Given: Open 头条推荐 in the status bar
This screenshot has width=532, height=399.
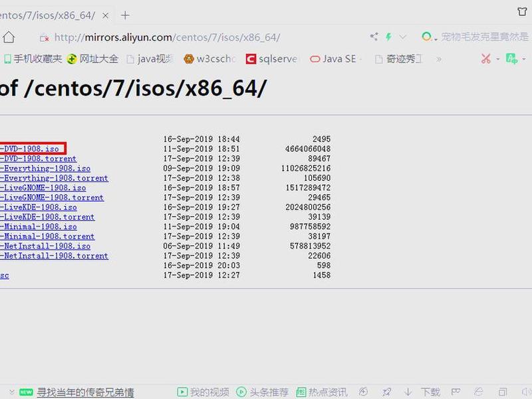Looking at the screenshot, I should (262, 392).
